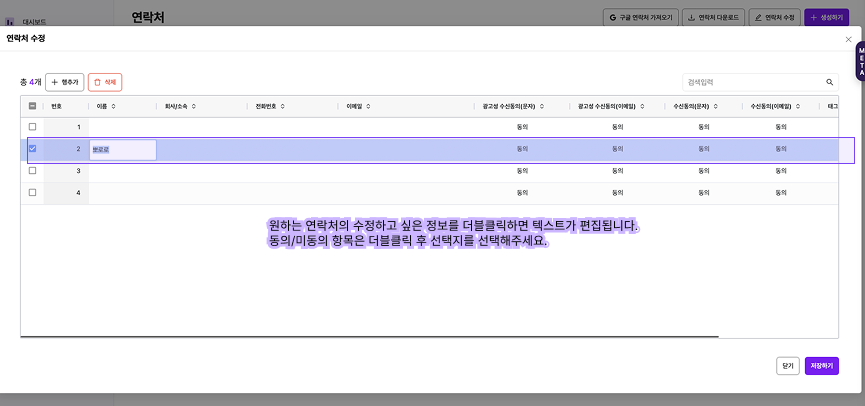Sort by 회사/소속 column sort icon
Viewport: 865px width, 406px height.
coord(194,105)
